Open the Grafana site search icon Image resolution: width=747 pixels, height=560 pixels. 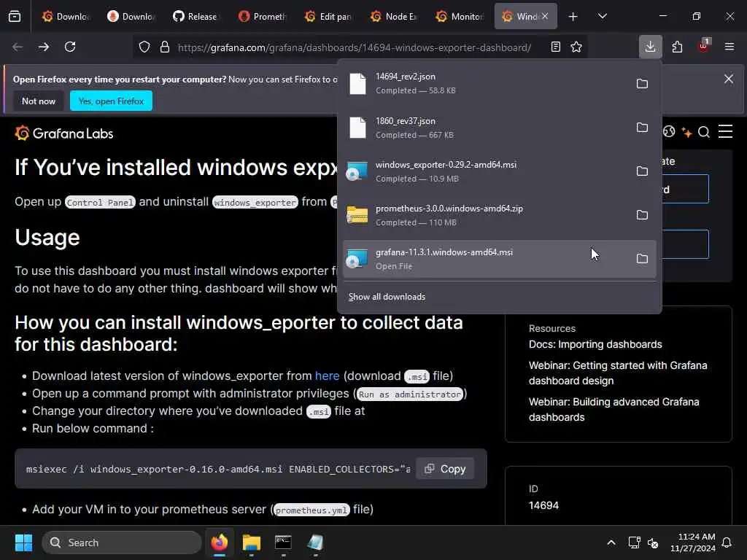(x=704, y=132)
